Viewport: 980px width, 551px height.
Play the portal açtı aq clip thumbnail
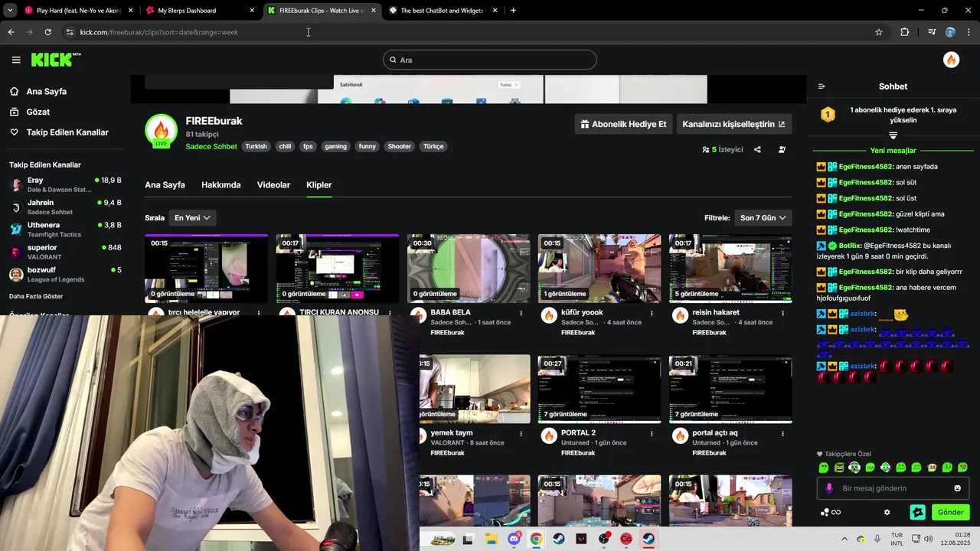click(x=730, y=389)
